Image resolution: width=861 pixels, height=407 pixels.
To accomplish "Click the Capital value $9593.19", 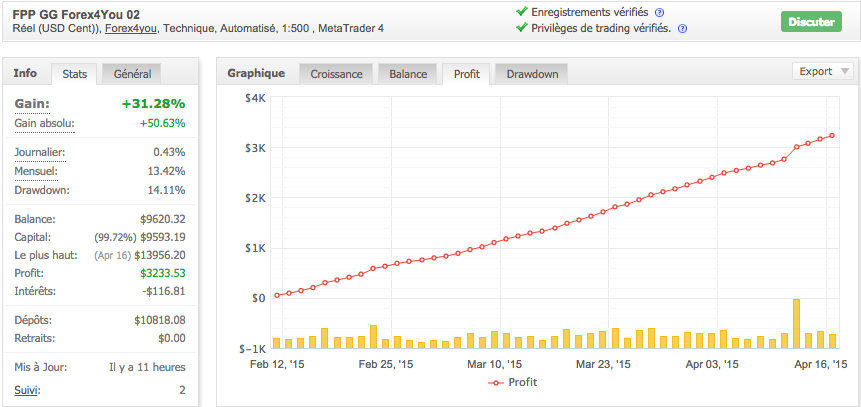I will tap(163, 237).
